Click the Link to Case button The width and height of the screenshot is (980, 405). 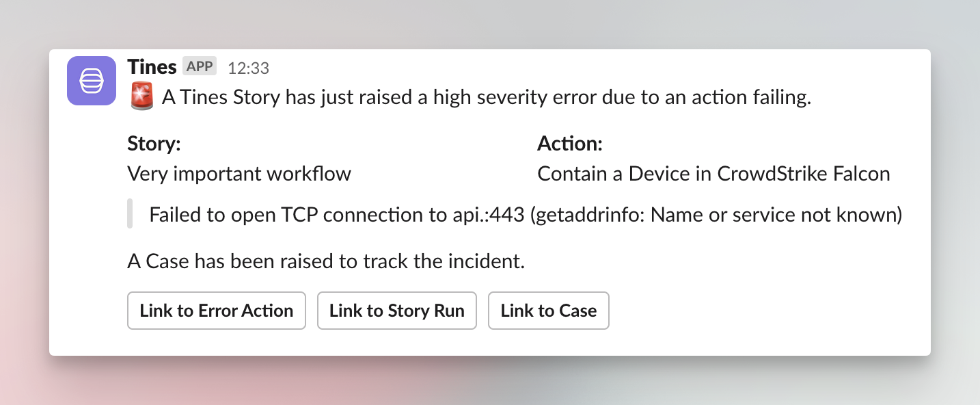tap(549, 311)
